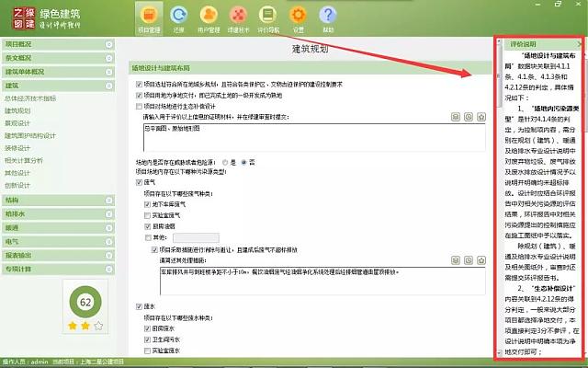
Task: Toggle 厨房废水 checkbox
Action: click(147, 328)
